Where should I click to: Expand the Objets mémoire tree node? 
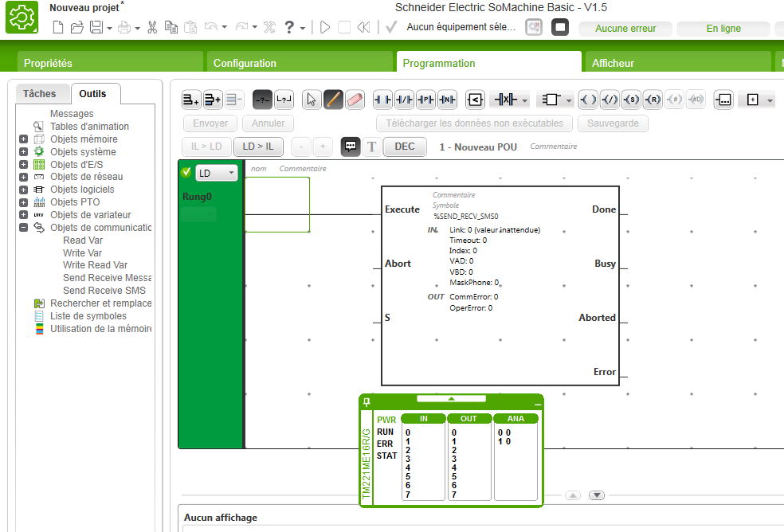pyautogui.click(x=24, y=139)
